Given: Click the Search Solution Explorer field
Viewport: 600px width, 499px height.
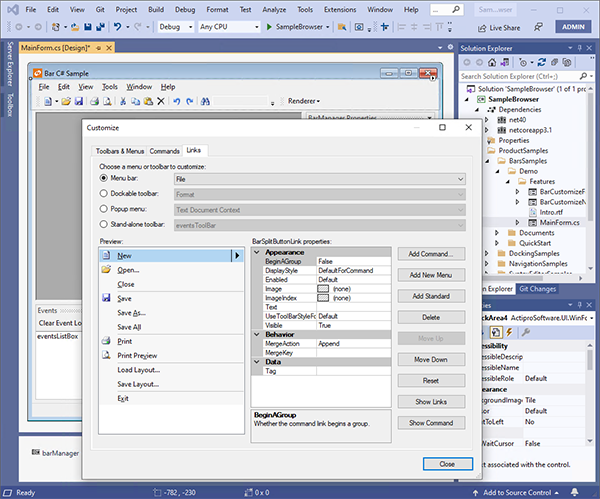Looking at the screenshot, I should [519, 77].
